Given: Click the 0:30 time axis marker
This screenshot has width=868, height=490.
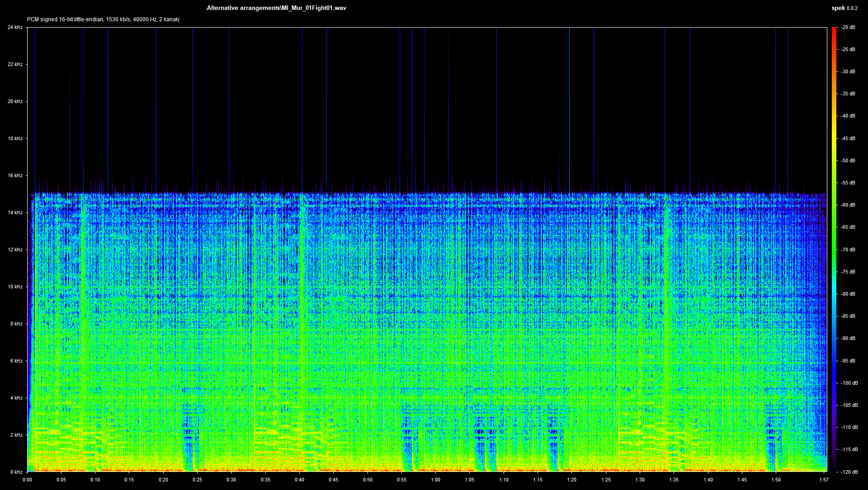Looking at the screenshot, I should coord(231,480).
